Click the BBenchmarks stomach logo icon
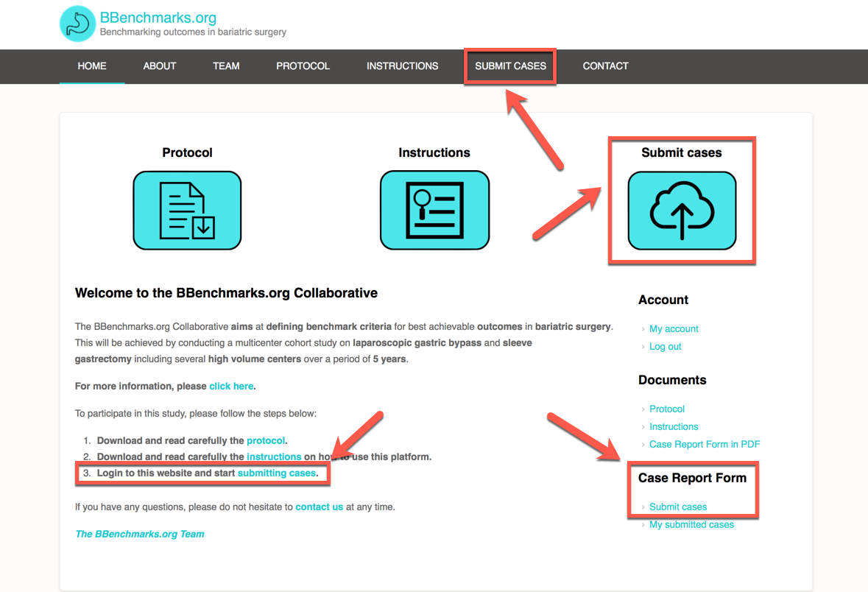The height and width of the screenshot is (592, 868). click(x=77, y=24)
